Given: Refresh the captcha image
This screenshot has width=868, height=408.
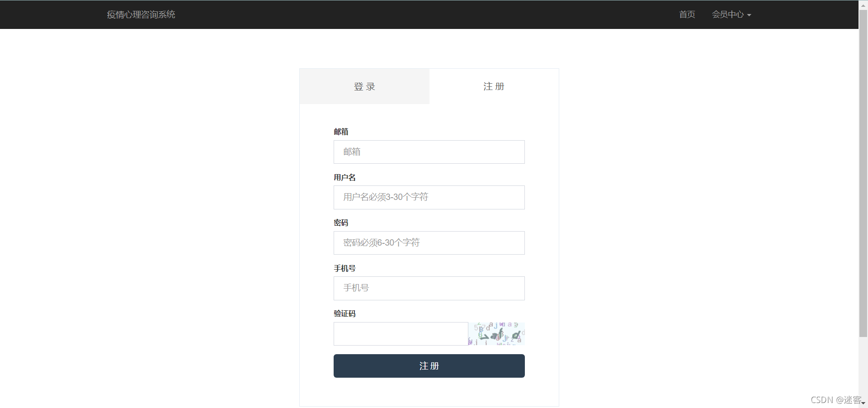Looking at the screenshot, I should pos(496,334).
